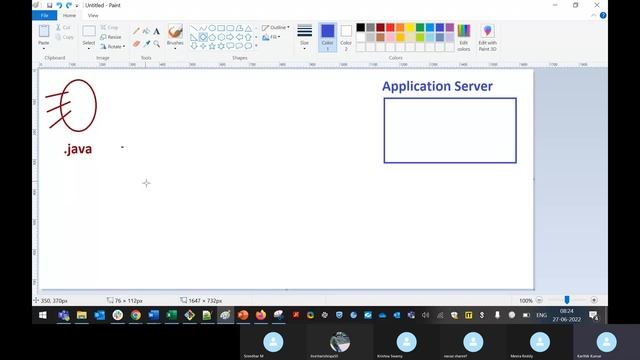The height and width of the screenshot is (360, 640).
Task: Choose the Up arrow shape
Action: click(x=248, y=37)
